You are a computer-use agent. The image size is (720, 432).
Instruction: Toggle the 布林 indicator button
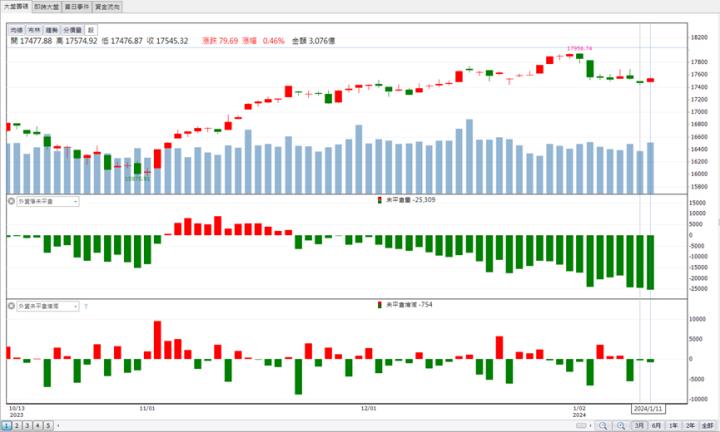34,30
